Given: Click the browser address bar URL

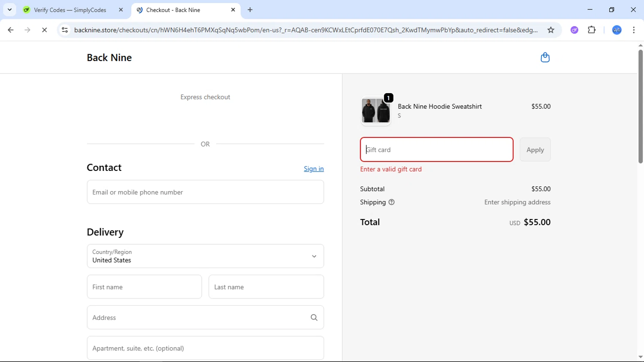Looking at the screenshot, I should [306, 30].
